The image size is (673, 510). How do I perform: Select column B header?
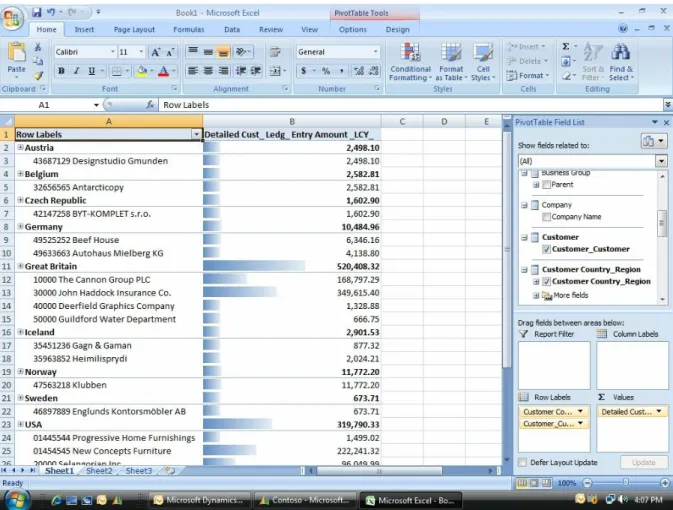point(292,121)
